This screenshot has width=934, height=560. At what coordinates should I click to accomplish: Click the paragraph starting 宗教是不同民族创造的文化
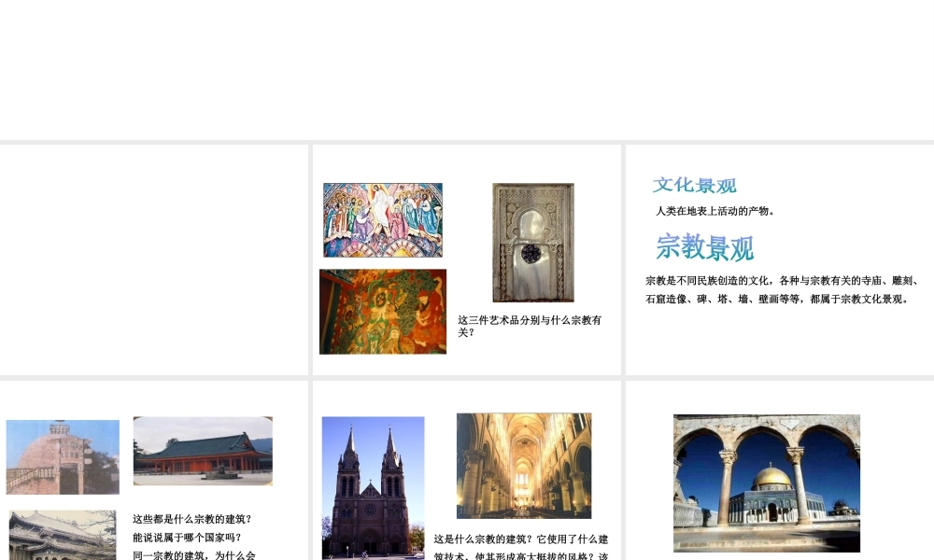tap(782, 289)
